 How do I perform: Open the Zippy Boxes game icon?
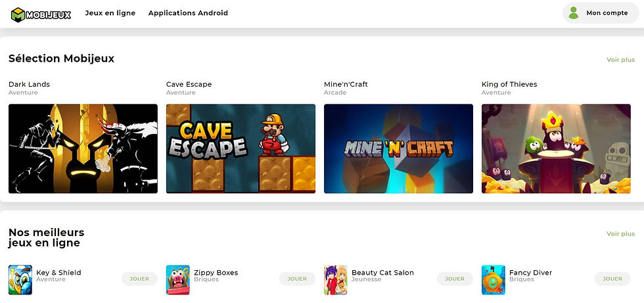[178, 279]
